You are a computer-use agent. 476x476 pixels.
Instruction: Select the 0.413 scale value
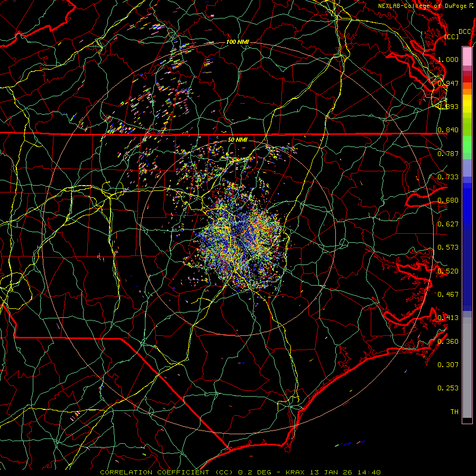tap(448, 318)
